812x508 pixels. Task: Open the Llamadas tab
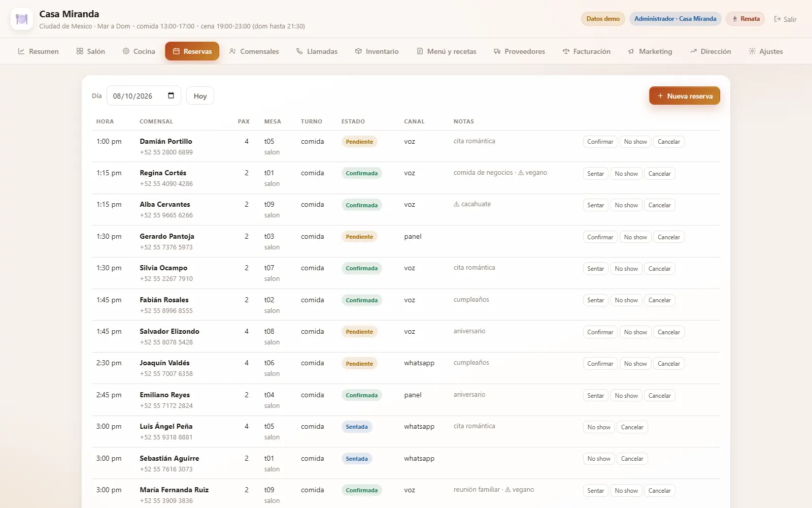click(317, 51)
